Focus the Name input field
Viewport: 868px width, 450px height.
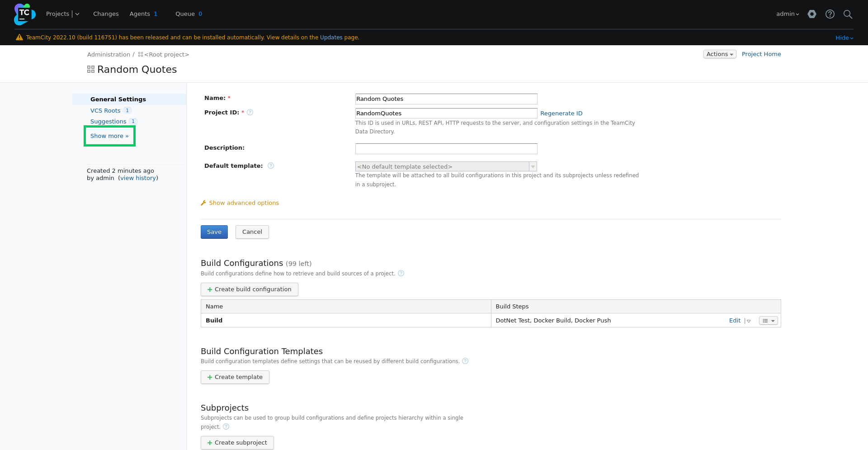pyautogui.click(x=446, y=99)
